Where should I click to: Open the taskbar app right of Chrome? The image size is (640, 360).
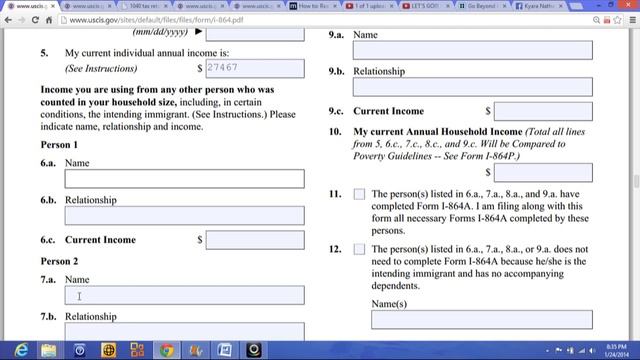[196, 350]
